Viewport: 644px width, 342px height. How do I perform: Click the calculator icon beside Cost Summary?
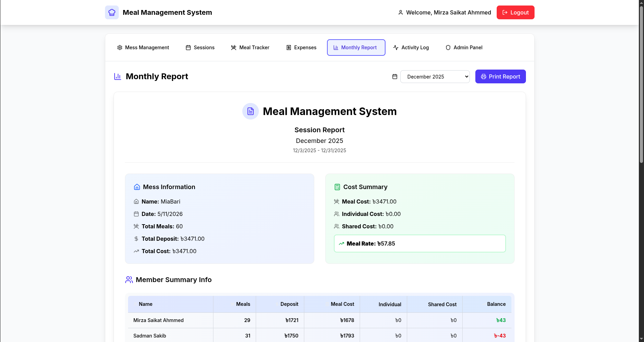tap(337, 187)
